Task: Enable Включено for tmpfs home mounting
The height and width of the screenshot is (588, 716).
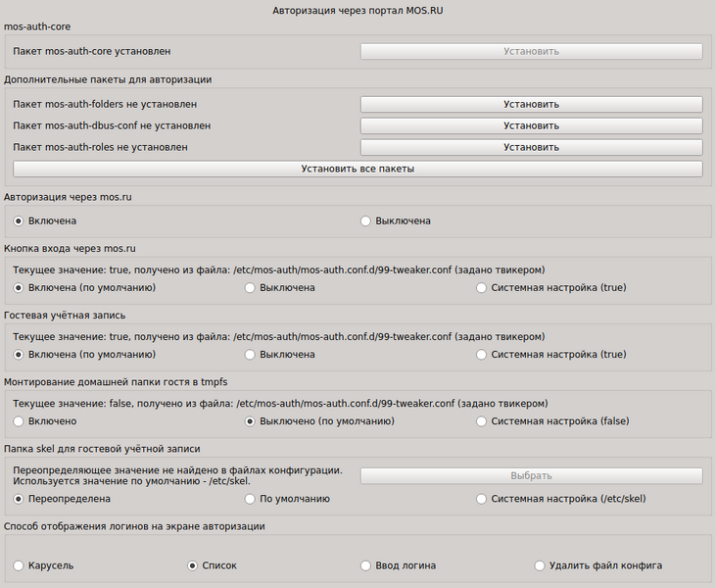Action: [19, 421]
